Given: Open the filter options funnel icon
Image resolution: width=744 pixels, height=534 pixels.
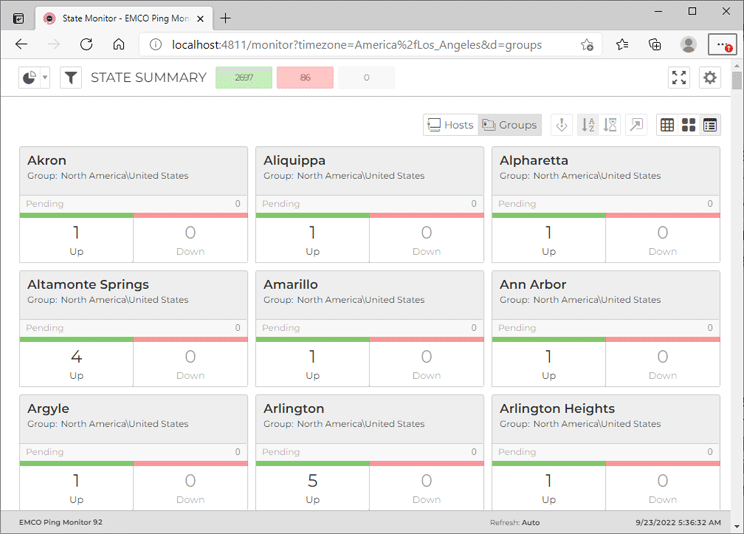Looking at the screenshot, I should [x=70, y=78].
